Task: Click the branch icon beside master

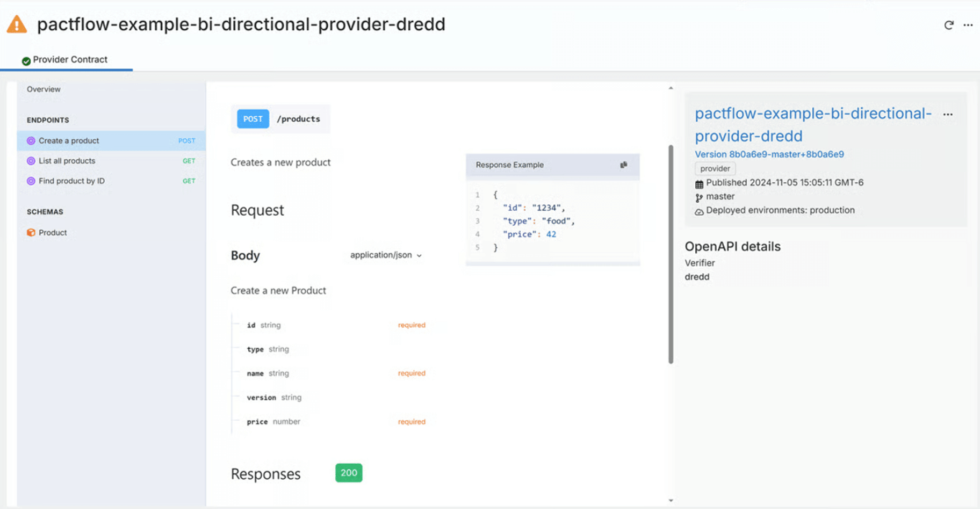Action: (x=699, y=197)
